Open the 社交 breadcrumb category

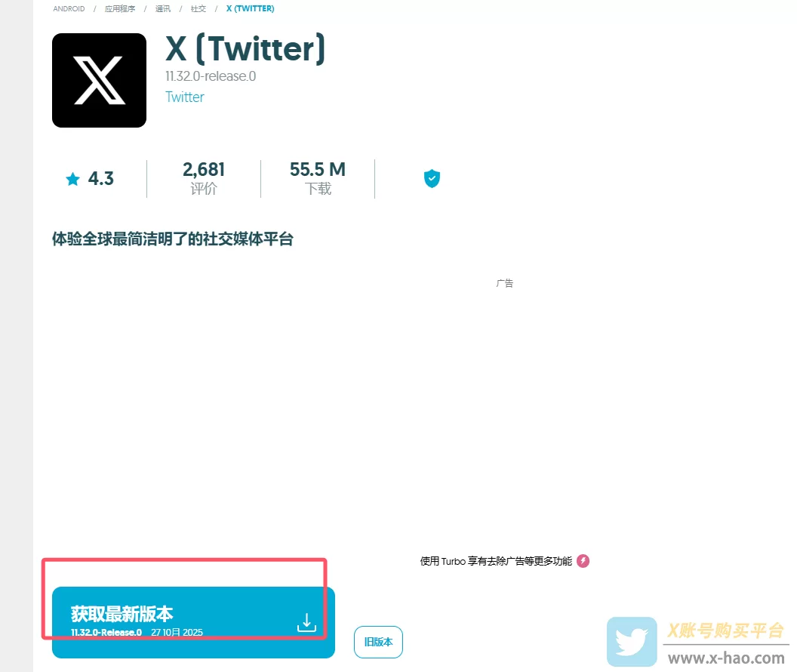pos(198,8)
